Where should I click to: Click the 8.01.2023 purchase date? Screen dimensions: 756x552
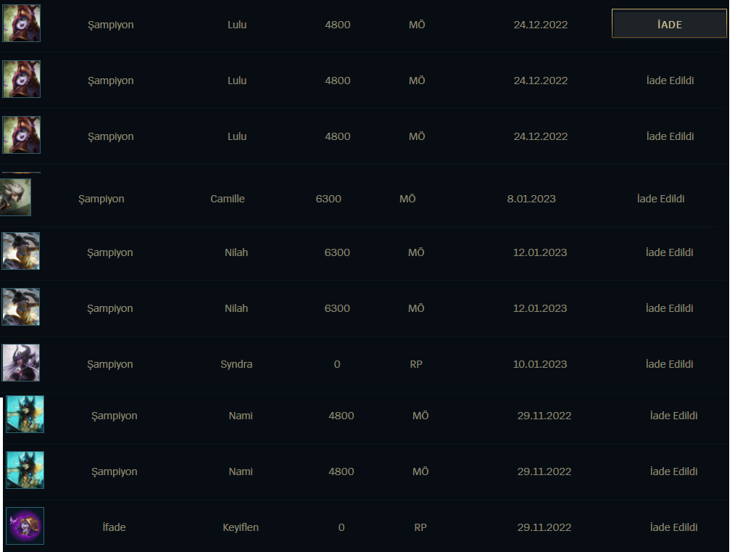[531, 199]
